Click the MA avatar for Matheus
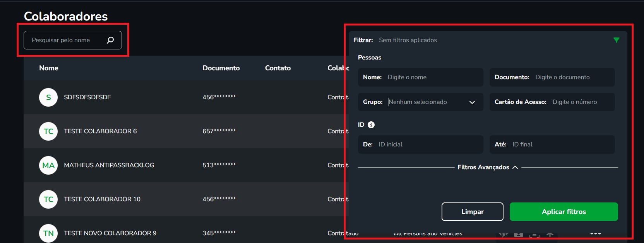Screen dimensions: 644x243 click(48, 165)
